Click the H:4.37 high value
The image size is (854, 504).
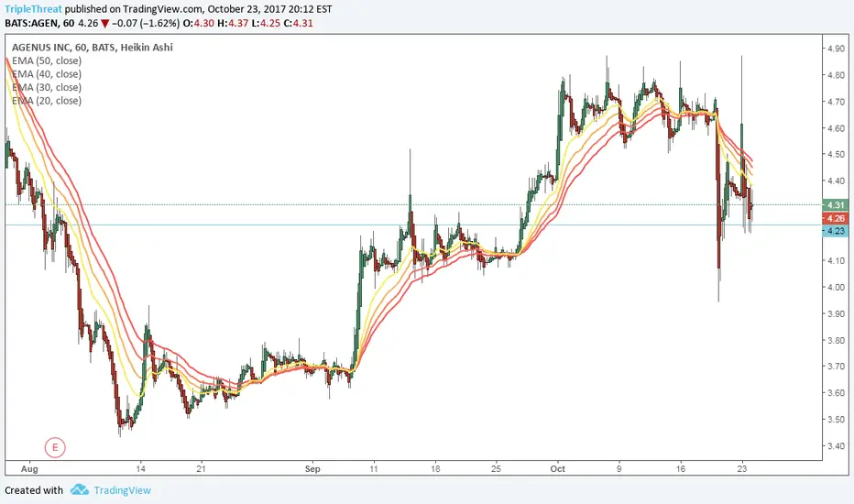tap(232, 23)
